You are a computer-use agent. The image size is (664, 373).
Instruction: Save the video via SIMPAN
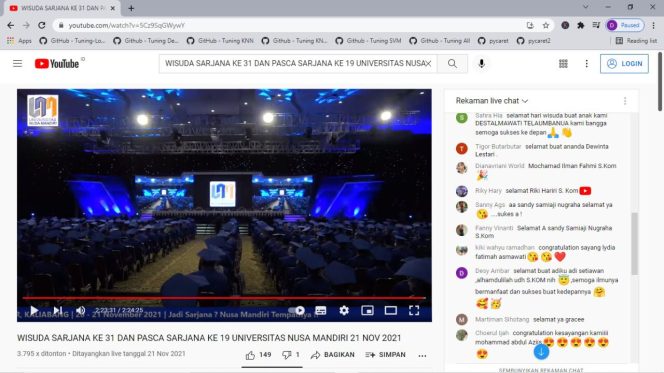click(385, 355)
